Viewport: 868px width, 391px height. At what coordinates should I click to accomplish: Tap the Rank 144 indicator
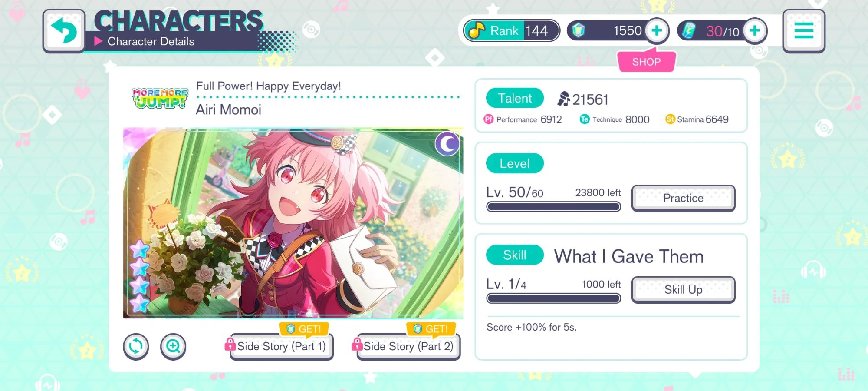pos(512,31)
